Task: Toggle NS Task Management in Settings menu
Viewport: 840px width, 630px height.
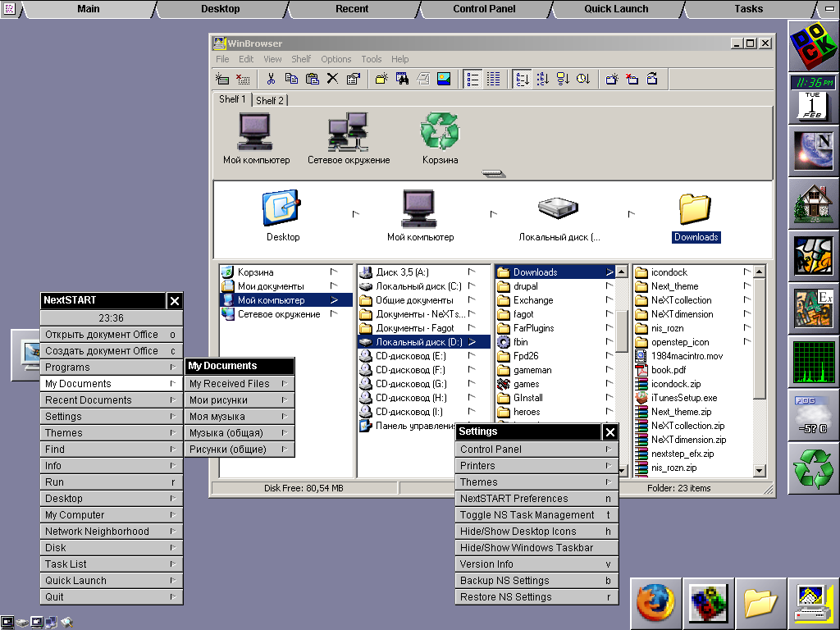Action: click(536, 515)
